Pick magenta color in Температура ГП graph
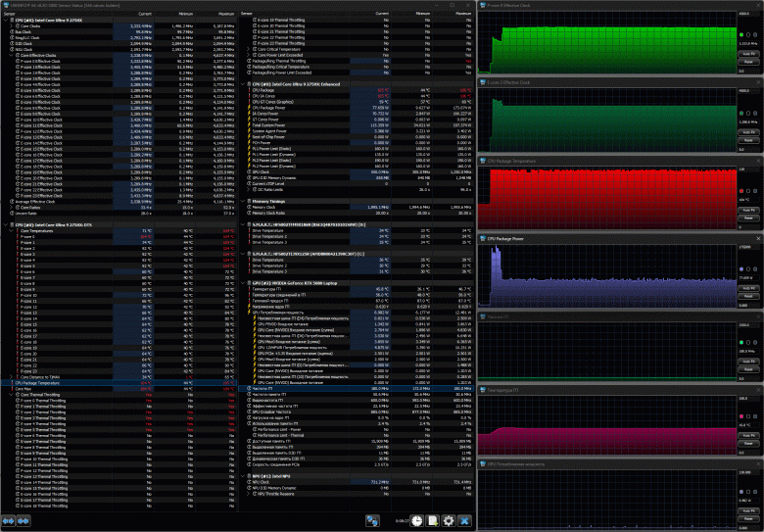764x532 pixels. pos(741,416)
